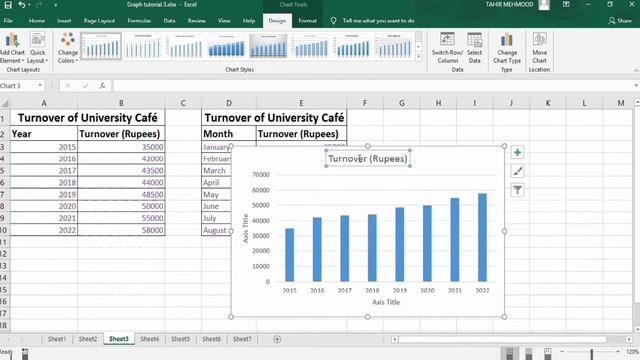Viewport: 640px width, 360px height.
Task: Open Sheet7 worksheet tab
Action: [242, 339]
